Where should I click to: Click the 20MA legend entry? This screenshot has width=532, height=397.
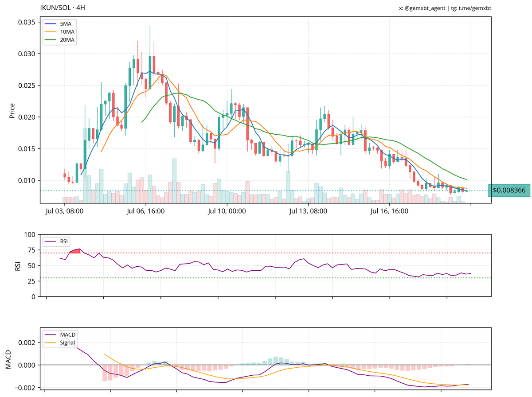click(x=59, y=40)
